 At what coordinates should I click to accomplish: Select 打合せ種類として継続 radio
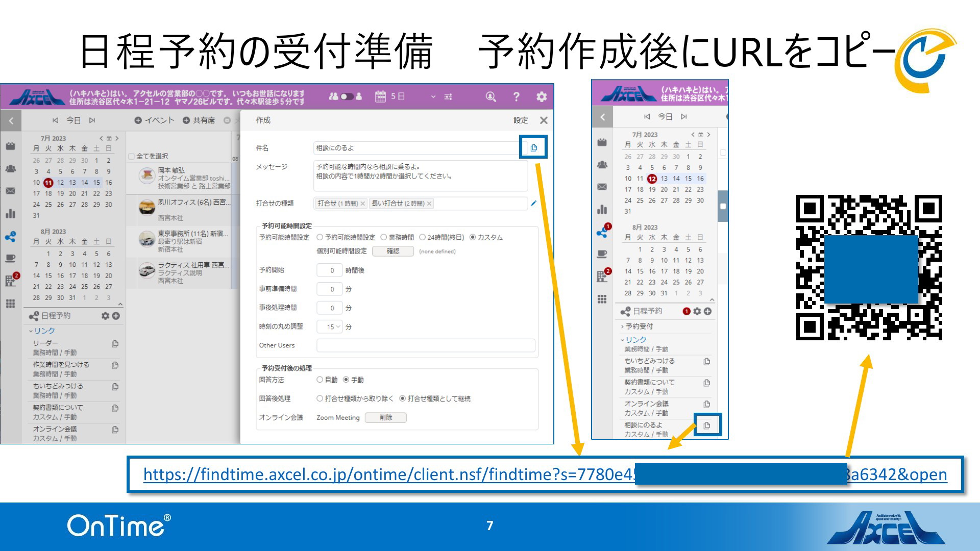[x=402, y=398]
